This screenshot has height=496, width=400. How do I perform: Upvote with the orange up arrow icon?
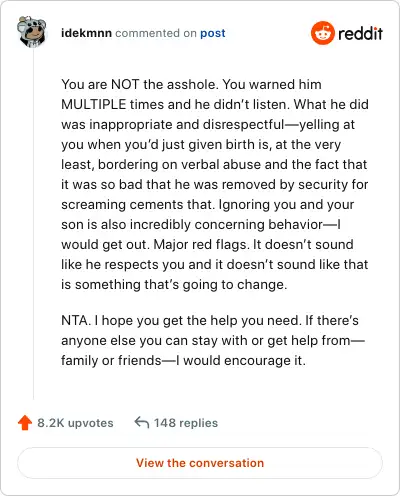(x=25, y=423)
